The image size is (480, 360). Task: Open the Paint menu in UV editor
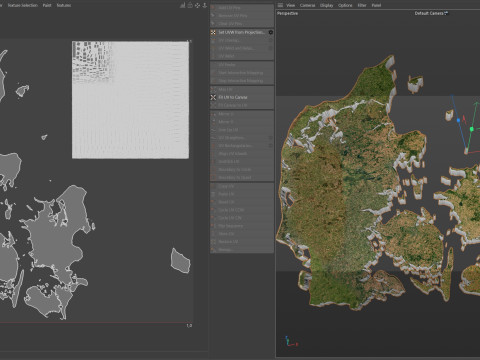click(x=47, y=5)
